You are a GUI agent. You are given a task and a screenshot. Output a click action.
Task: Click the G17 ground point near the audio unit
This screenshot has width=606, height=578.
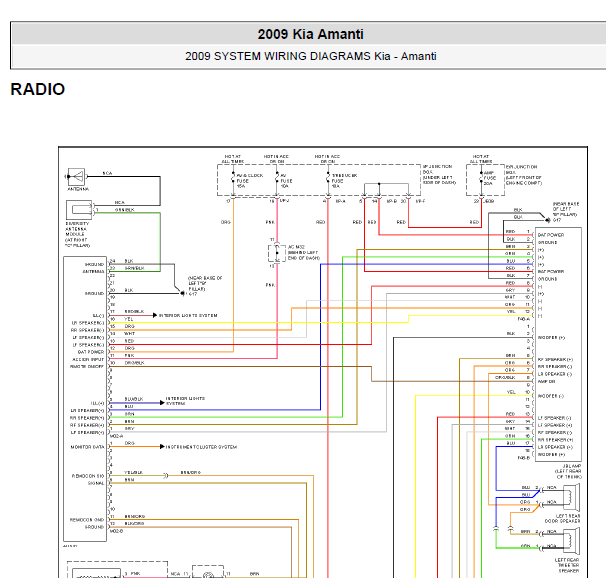(182, 294)
